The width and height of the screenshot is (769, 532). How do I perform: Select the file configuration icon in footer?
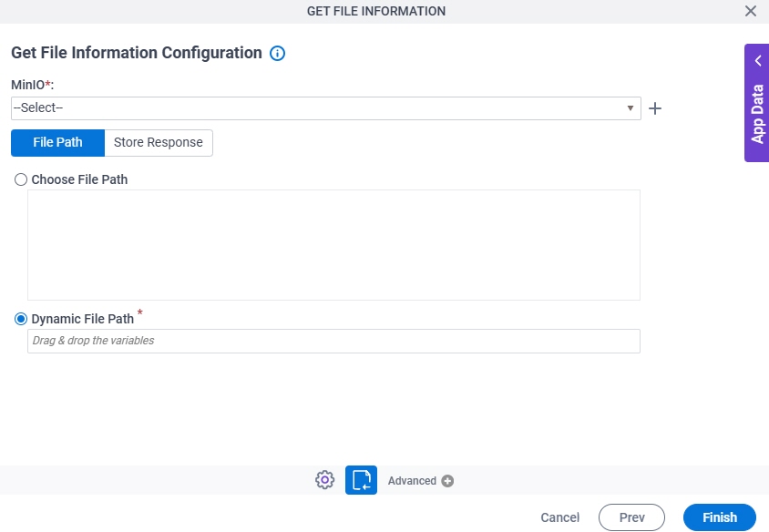(361, 480)
